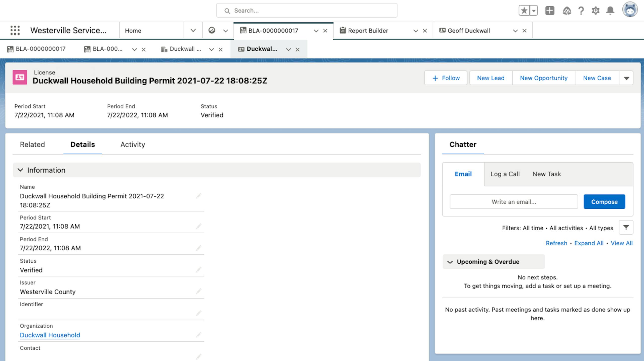Switch to the Related tab
The width and height of the screenshot is (644, 361).
click(32, 144)
